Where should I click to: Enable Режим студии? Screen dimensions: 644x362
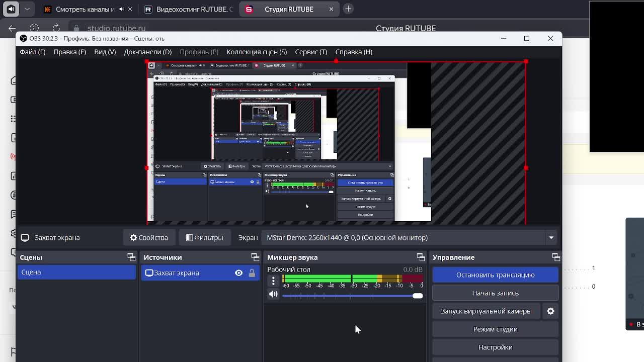coord(495,329)
